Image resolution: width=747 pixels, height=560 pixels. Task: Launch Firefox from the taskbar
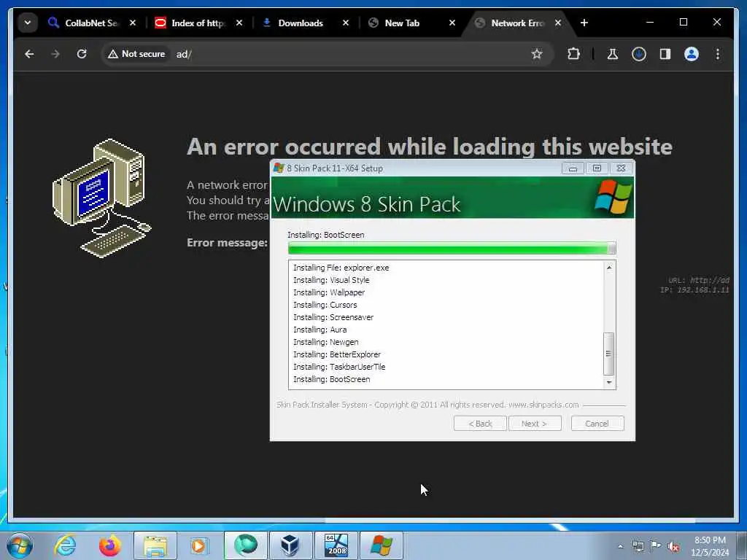109,545
